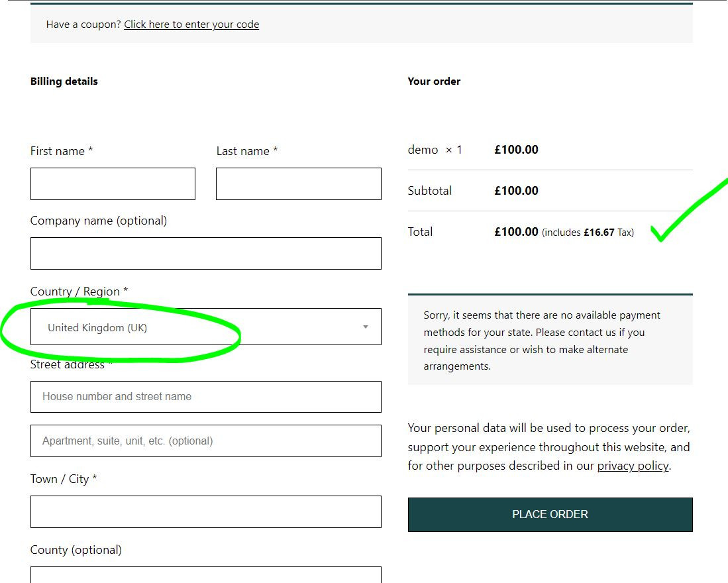This screenshot has height=583, width=728.
Task: Select the Apartment, suite, unit field
Action: [205, 441]
